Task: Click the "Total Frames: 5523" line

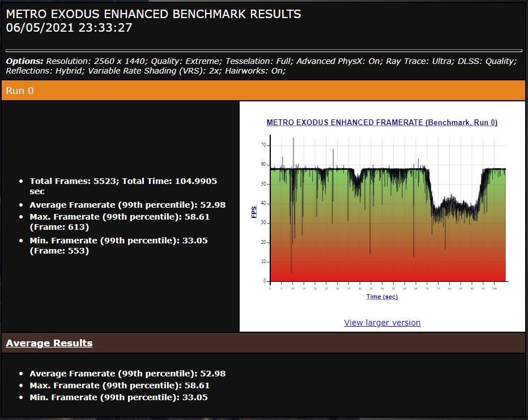Action: (124, 186)
